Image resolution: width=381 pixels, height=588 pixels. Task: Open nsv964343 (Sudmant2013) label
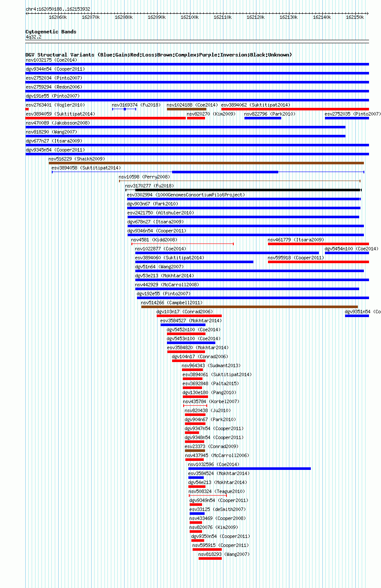[x=211, y=365]
